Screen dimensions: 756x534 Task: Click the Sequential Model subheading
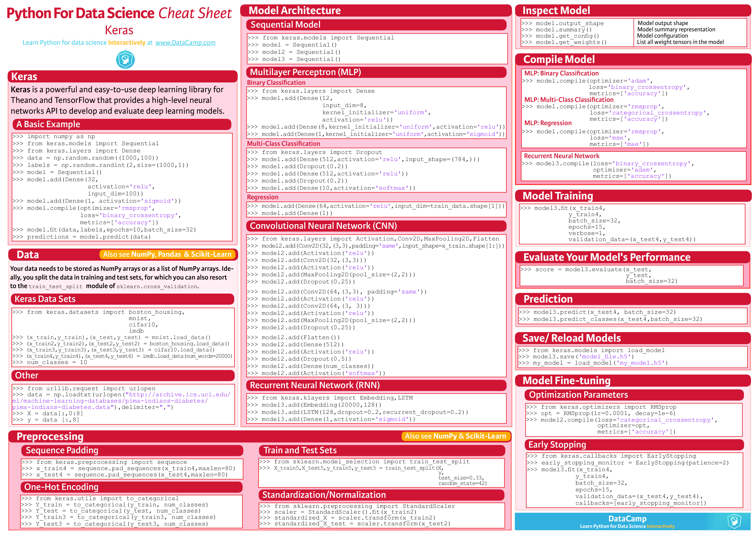coord(285,25)
